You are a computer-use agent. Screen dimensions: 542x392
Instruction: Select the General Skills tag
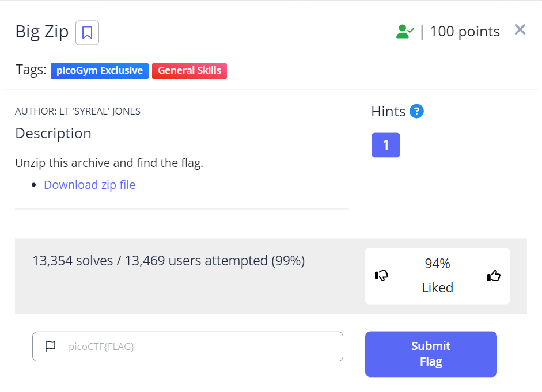(x=189, y=71)
